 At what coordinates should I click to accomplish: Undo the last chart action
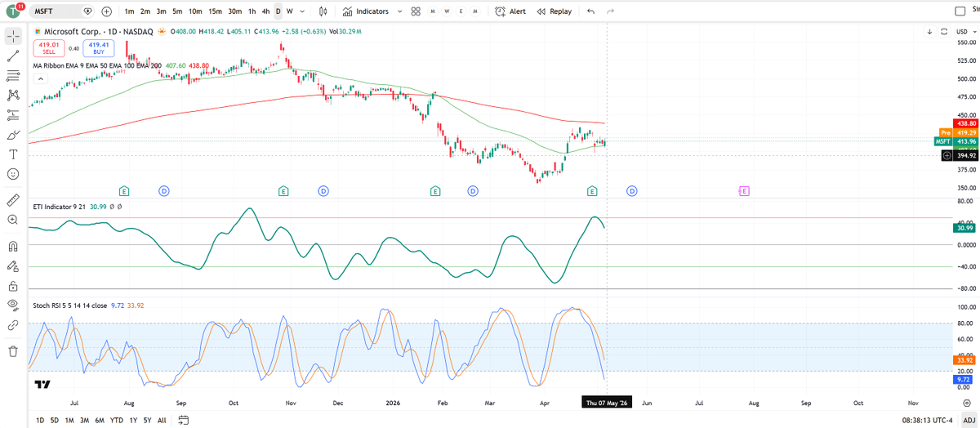coord(590,11)
